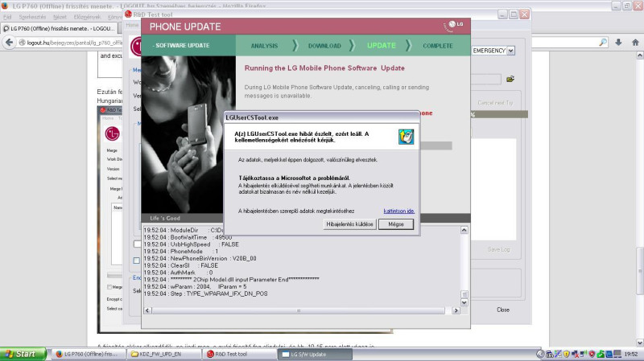Click the site identity globe in URL bar

23,43
